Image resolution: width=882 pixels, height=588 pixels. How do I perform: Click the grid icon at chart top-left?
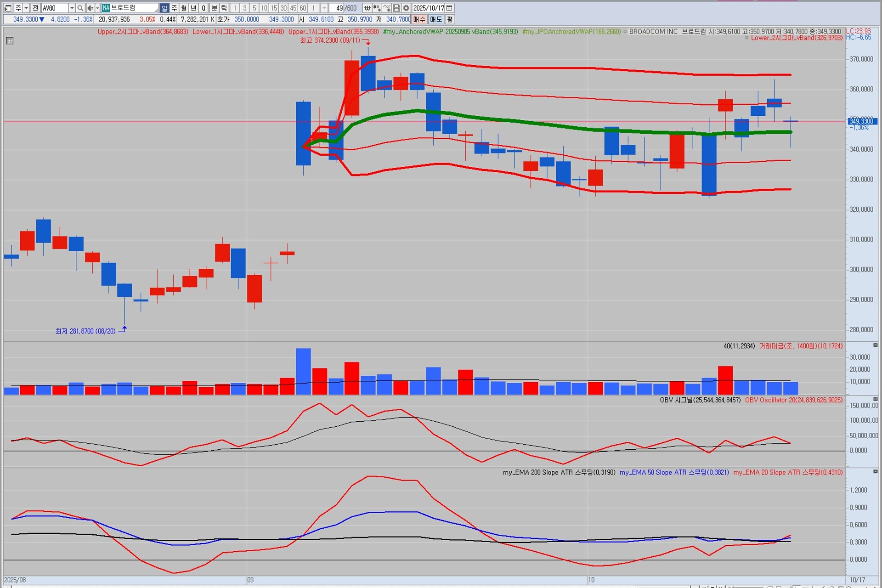(10, 40)
